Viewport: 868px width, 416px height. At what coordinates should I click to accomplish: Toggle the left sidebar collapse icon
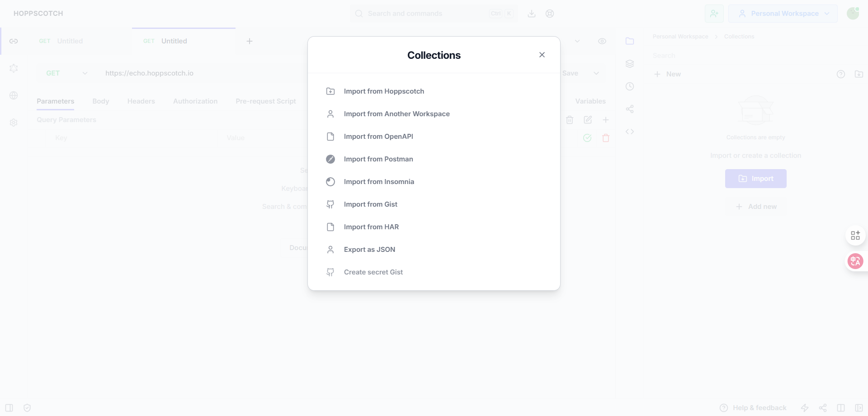[x=9, y=408]
